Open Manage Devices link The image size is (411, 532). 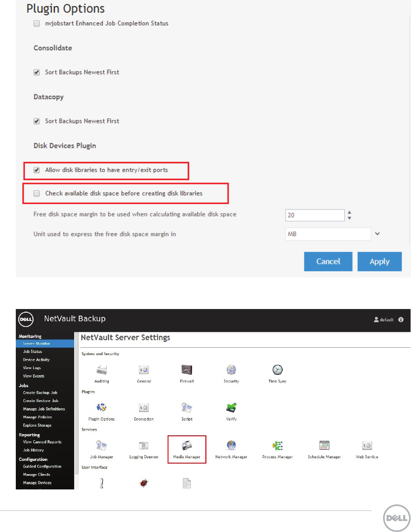click(37, 483)
